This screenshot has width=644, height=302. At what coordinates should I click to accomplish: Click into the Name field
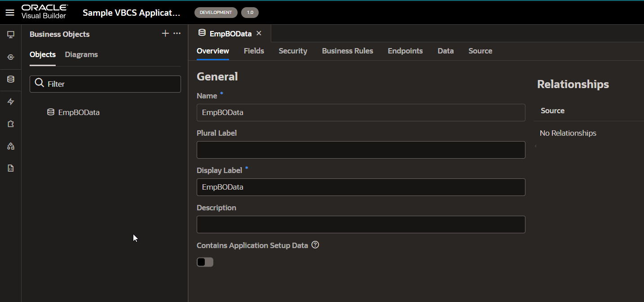point(361,112)
